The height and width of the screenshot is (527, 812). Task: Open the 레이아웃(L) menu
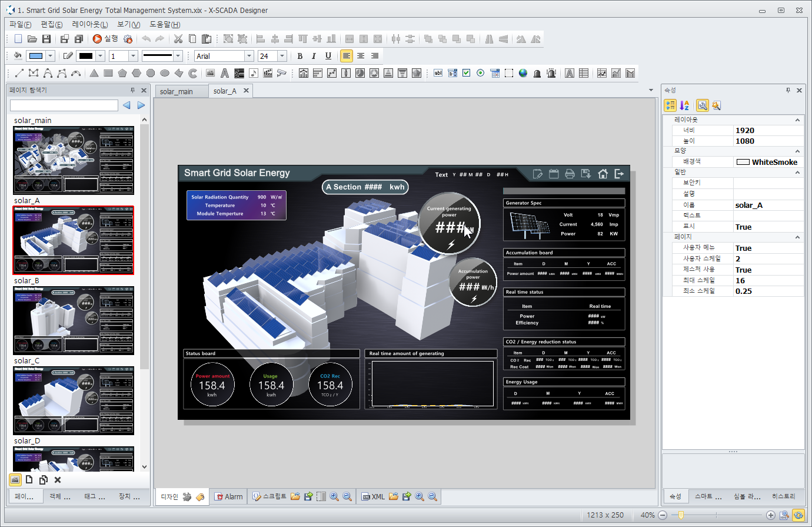coord(90,24)
